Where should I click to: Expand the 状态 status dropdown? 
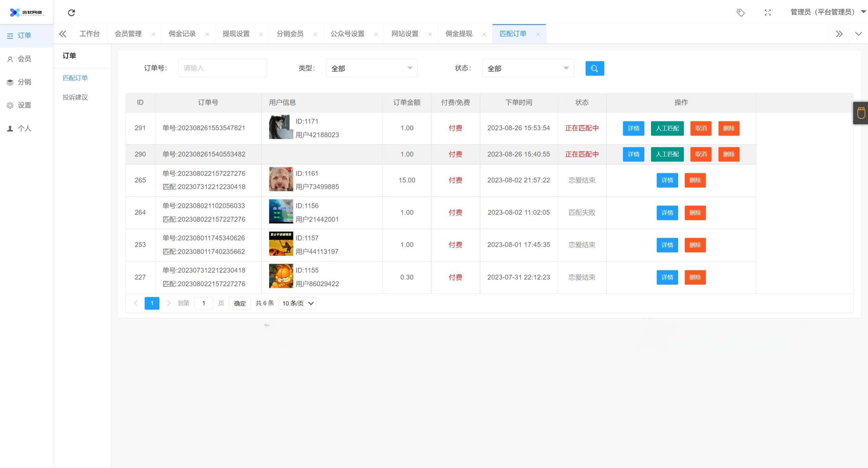[x=528, y=68]
